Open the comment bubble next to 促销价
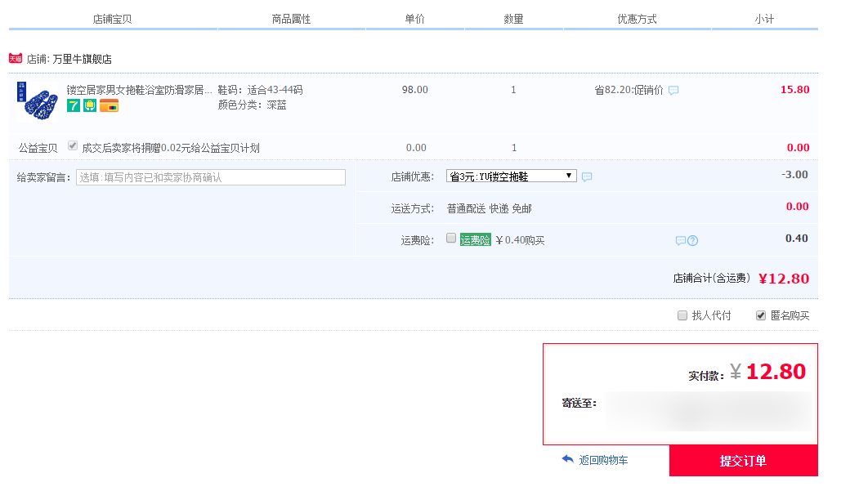Image resolution: width=868 pixels, height=500 pixels. pyautogui.click(x=673, y=91)
